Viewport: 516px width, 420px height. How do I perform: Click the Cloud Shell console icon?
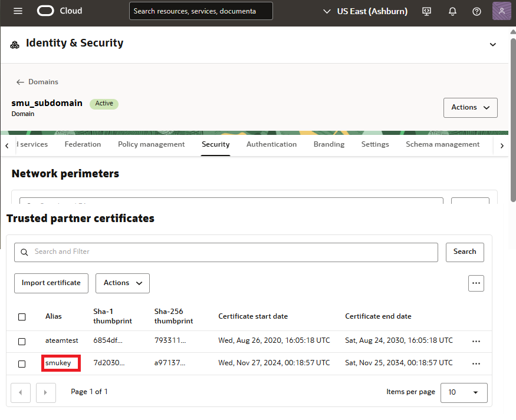pyautogui.click(x=426, y=11)
